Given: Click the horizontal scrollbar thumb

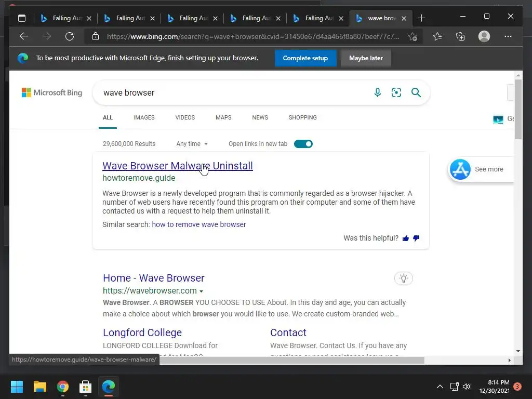Looking at the screenshot, I should [292, 360].
